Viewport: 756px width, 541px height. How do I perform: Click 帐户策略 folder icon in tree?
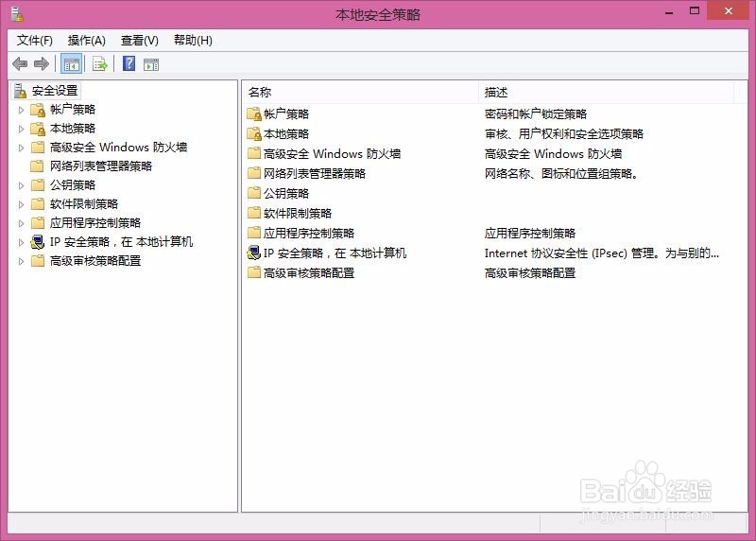pyautogui.click(x=38, y=110)
